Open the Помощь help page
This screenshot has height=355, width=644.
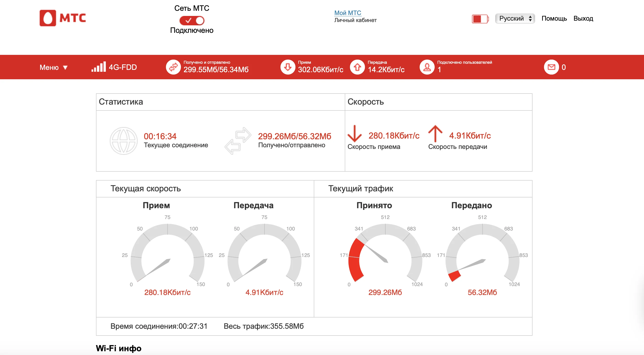click(x=554, y=19)
